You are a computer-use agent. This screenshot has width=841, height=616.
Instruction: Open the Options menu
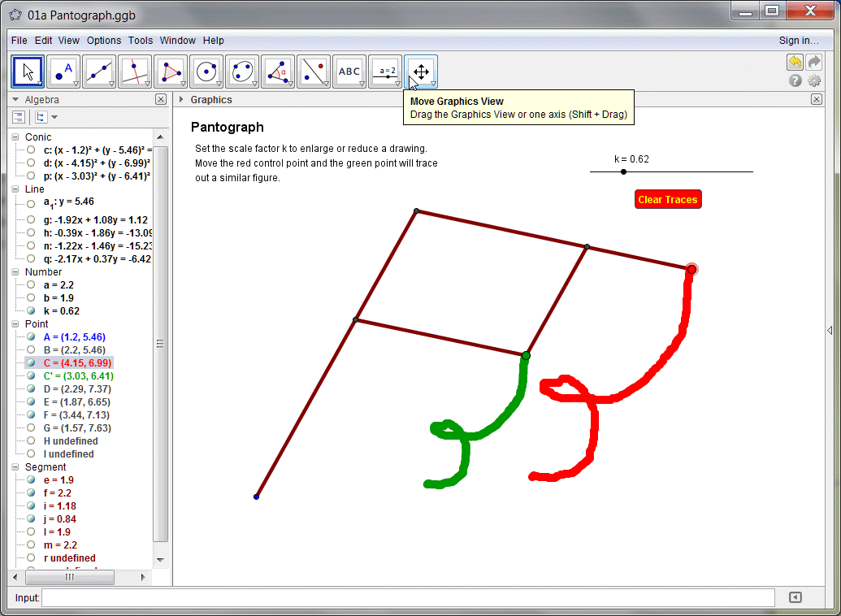pos(104,41)
